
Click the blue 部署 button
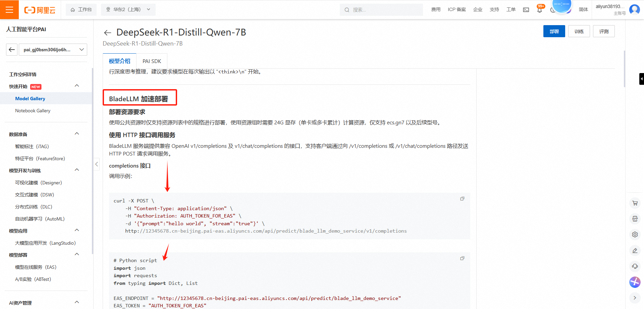coord(554,31)
